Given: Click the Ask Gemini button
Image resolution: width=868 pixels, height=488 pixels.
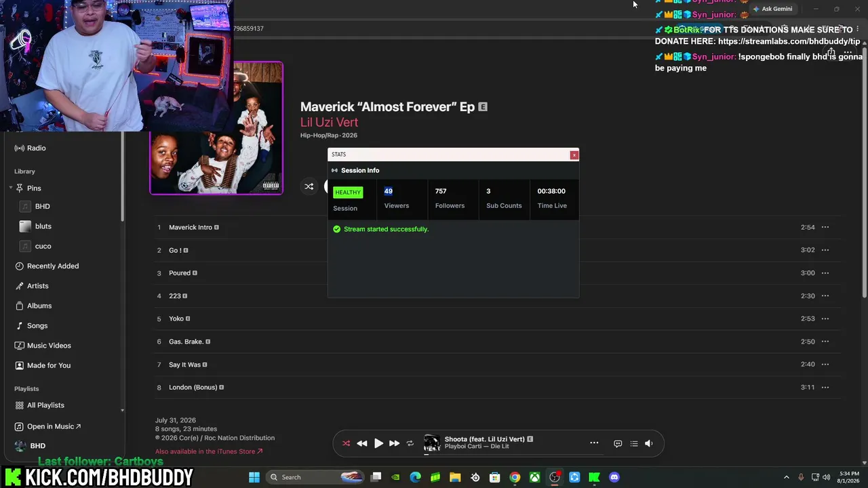Looking at the screenshot, I should tap(772, 9).
